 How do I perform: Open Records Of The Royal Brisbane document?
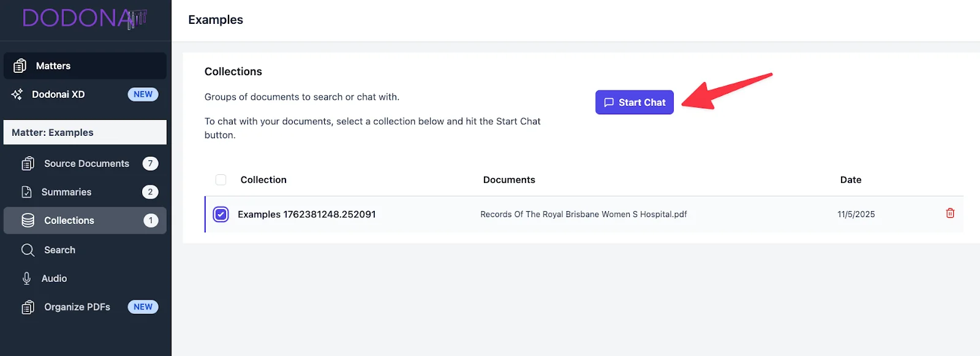[x=583, y=214]
